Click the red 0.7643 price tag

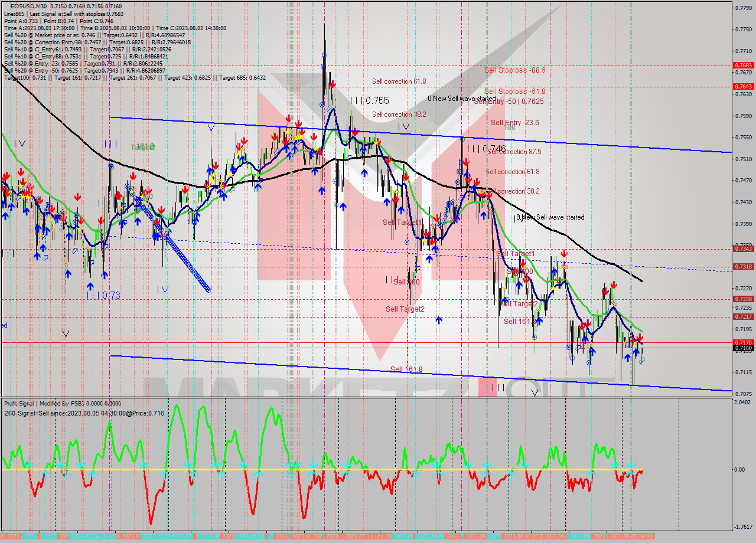742,86
